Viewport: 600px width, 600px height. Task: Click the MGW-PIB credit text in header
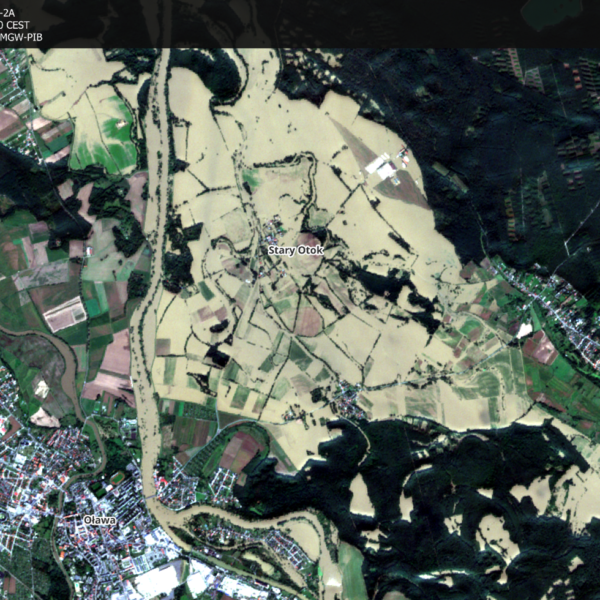(x=21, y=38)
